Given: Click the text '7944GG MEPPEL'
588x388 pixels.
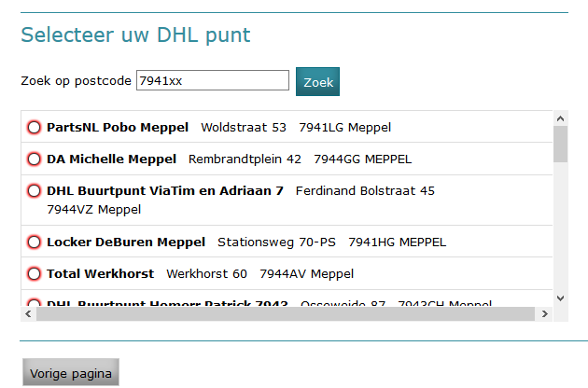Looking at the screenshot, I should (363, 159).
